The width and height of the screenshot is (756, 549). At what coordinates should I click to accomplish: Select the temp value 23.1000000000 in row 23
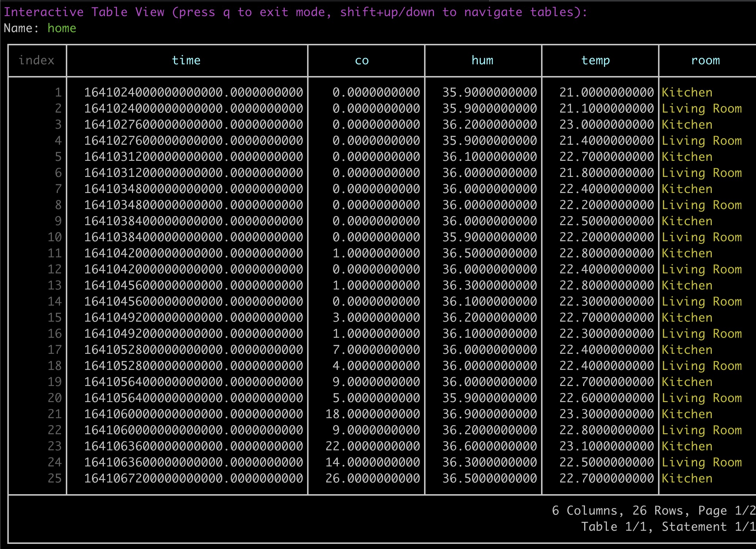coord(607,446)
